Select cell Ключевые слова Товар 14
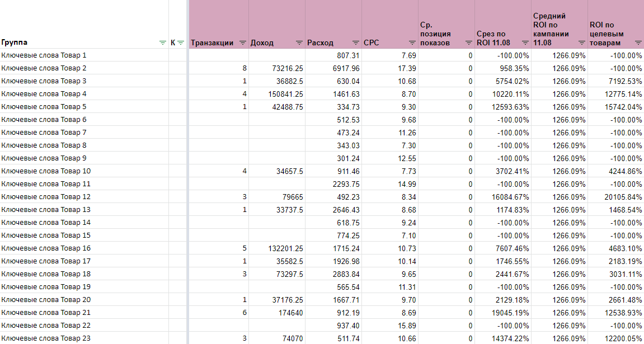Screen dimensions: 644x344 [x=84, y=223]
